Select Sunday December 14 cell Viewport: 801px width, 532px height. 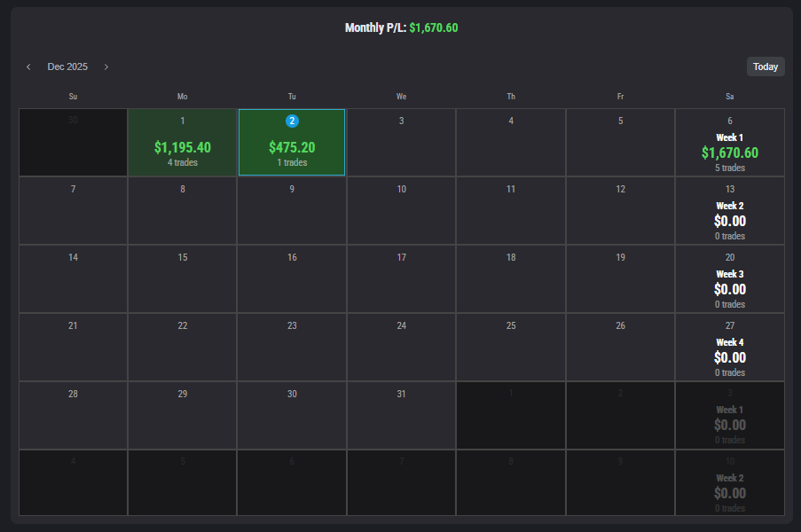point(73,279)
